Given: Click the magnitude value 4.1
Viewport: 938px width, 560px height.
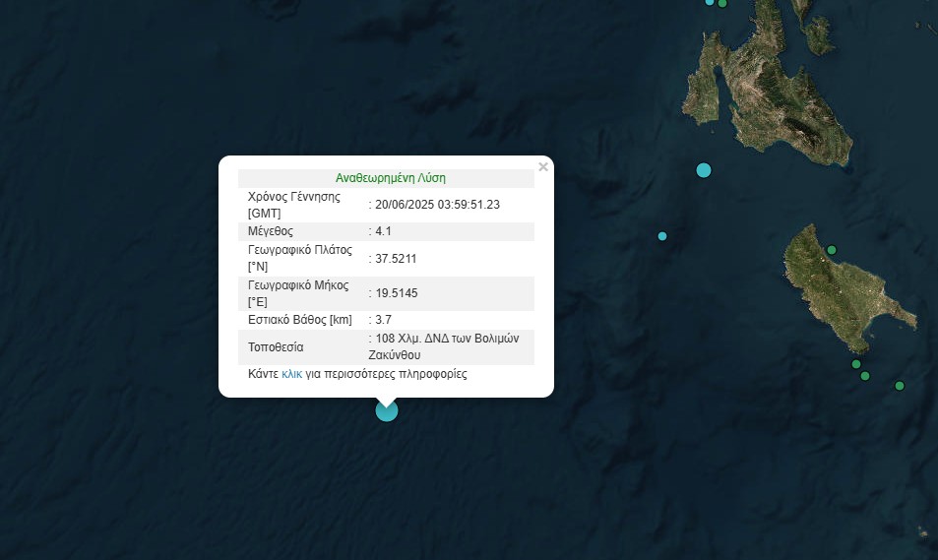Looking at the screenshot, I should (x=384, y=231).
